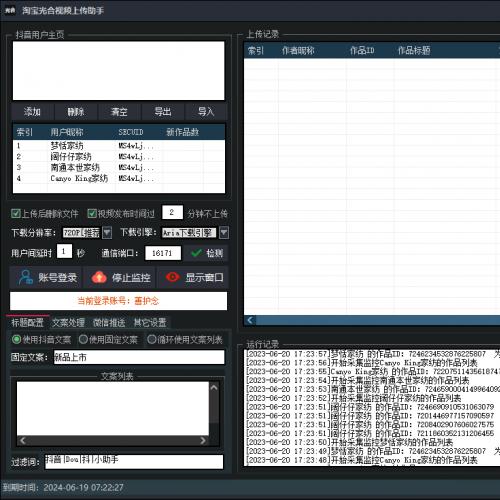Click the user icon on 账号登录 button
The width and height of the screenshot is (500, 500).
coord(25,277)
